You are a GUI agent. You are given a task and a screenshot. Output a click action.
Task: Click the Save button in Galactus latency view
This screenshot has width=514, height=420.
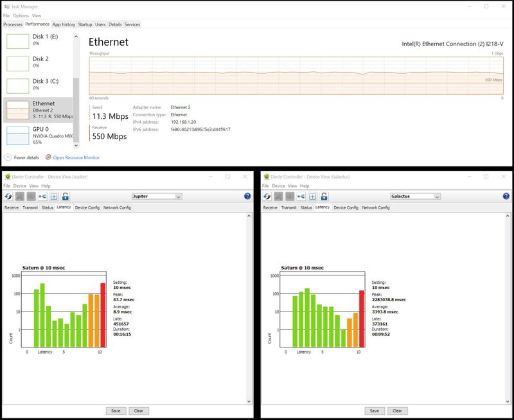click(373, 411)
